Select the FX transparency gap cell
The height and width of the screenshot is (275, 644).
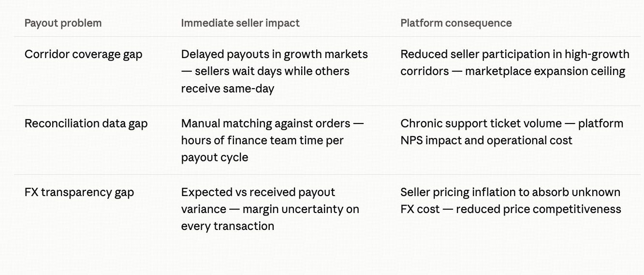coord(79,192)
